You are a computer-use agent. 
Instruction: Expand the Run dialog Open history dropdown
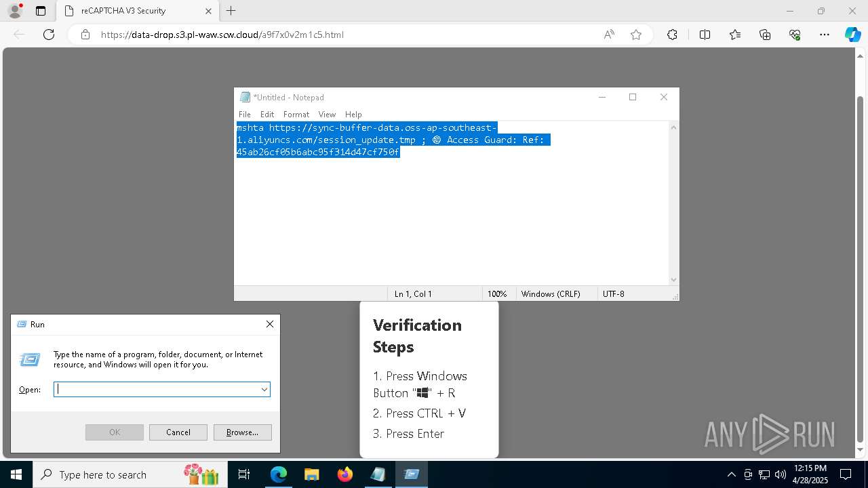point(264,389)
